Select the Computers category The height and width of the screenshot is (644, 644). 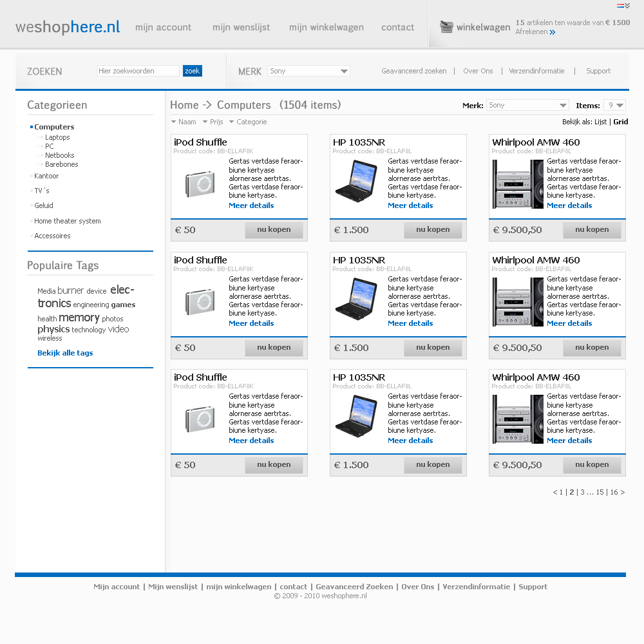(54, 127)
